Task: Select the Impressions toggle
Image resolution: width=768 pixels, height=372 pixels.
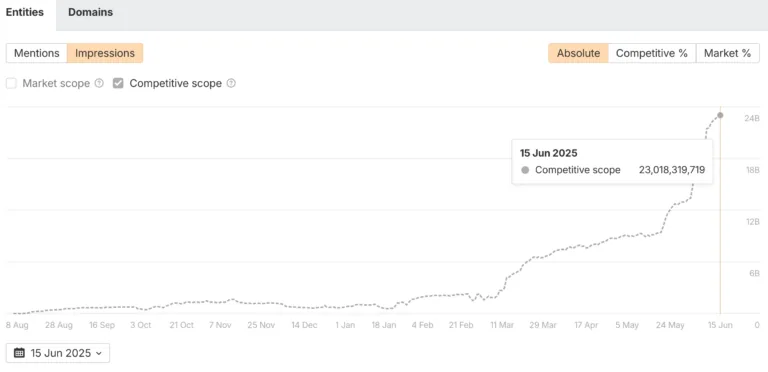Action: [x=105, y=53]
